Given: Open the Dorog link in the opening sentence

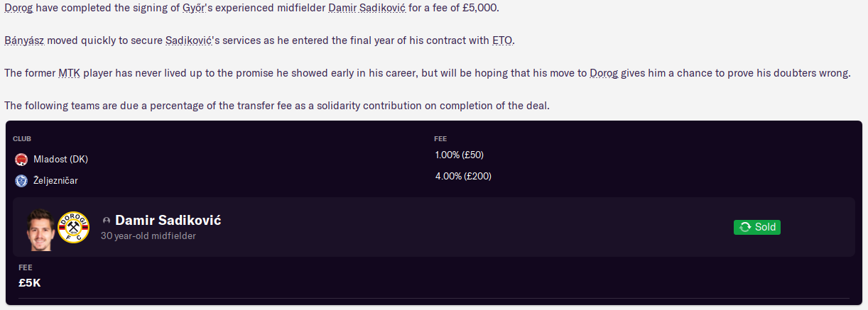Looking at the screenshot, I should coord(18,7).
